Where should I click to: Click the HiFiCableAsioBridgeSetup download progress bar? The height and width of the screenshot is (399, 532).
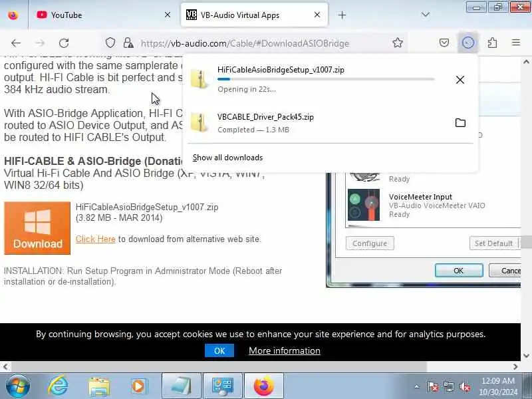[326, 79]
